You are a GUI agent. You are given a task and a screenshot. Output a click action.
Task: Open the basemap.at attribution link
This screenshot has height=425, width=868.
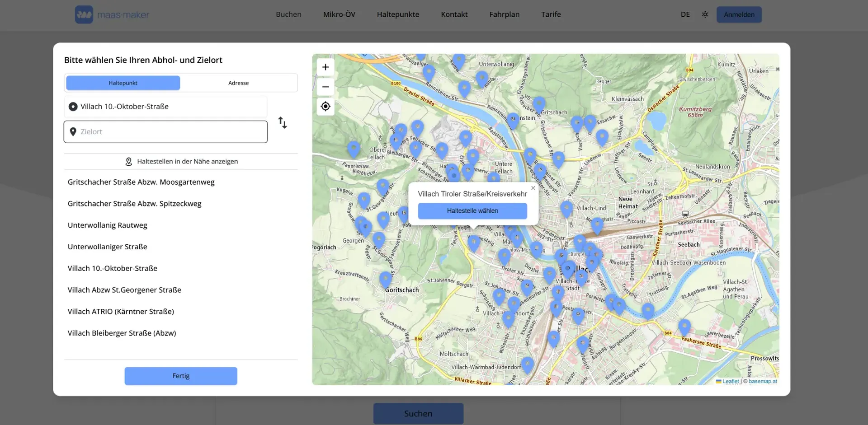pyautogui.click(x=763, y=381)
